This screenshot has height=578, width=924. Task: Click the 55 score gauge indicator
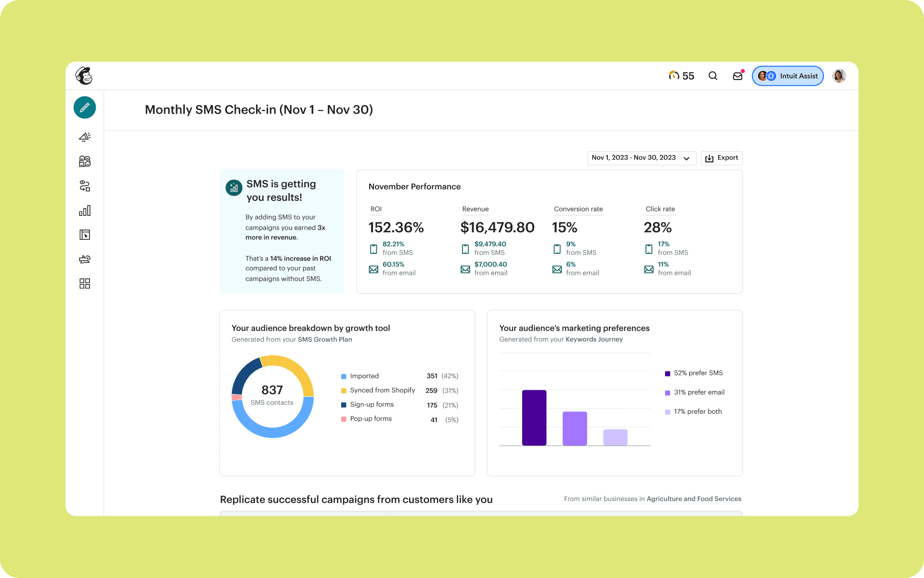click(x=681, y=76)
